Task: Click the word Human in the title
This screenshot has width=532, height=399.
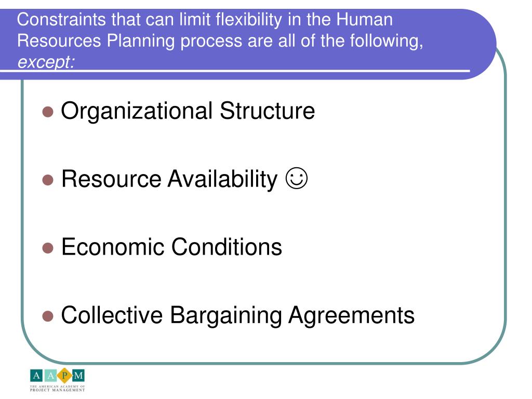Action: [364, 19]
